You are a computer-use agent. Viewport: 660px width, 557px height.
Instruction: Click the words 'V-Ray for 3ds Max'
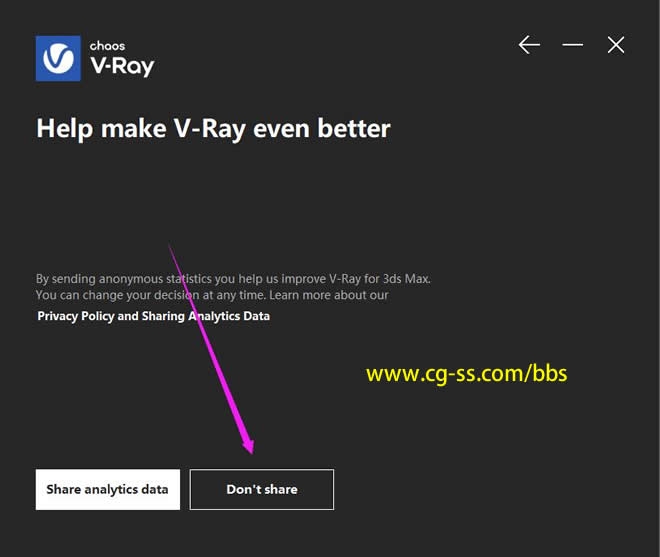pyautogui.click(x=379, y=279)
